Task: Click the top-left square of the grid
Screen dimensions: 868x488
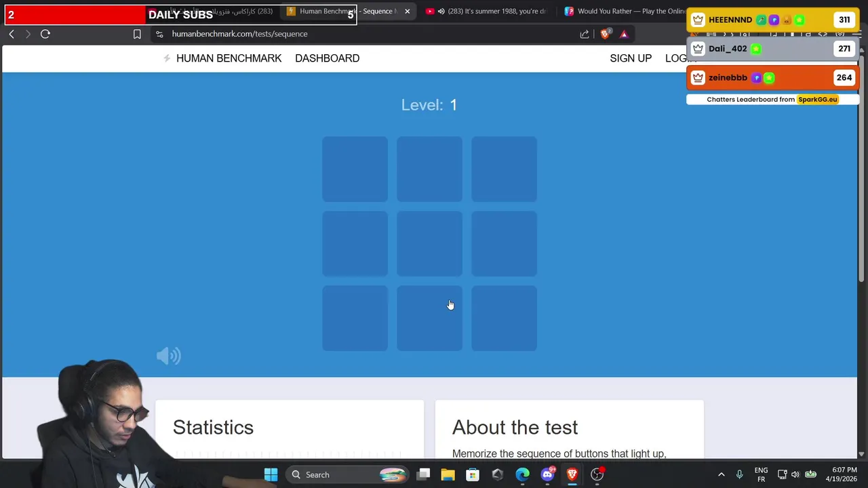Action: coord(355,169)
